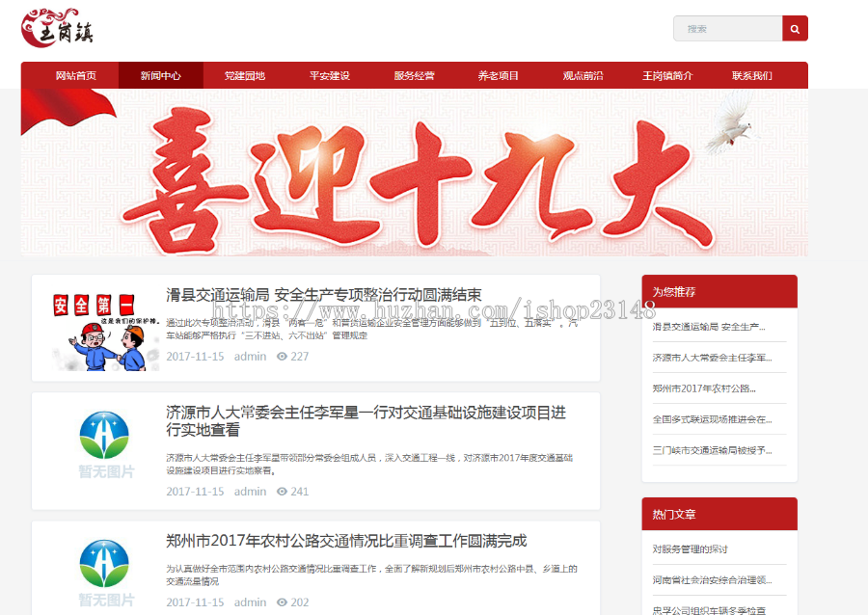Viewport: 868px width, 615px height.
Task: Open recommended link 郑州市2017年农村公路...
Action: point(704,388)
